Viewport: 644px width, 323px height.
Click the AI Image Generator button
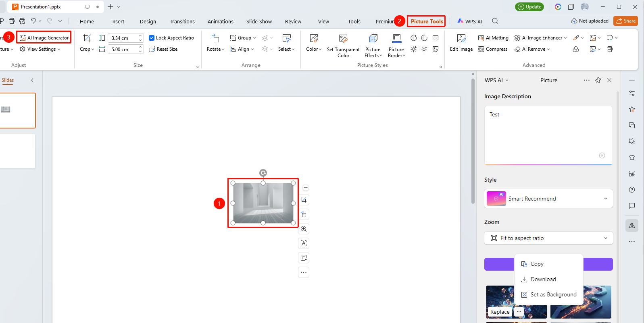44,37
